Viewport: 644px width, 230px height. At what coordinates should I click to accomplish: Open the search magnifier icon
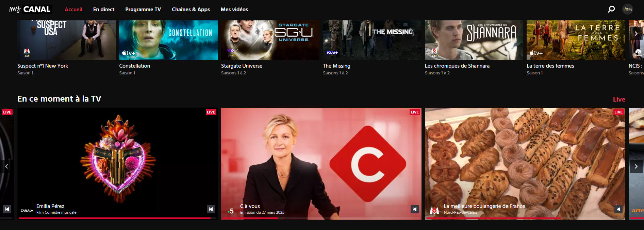coord(611,9)
